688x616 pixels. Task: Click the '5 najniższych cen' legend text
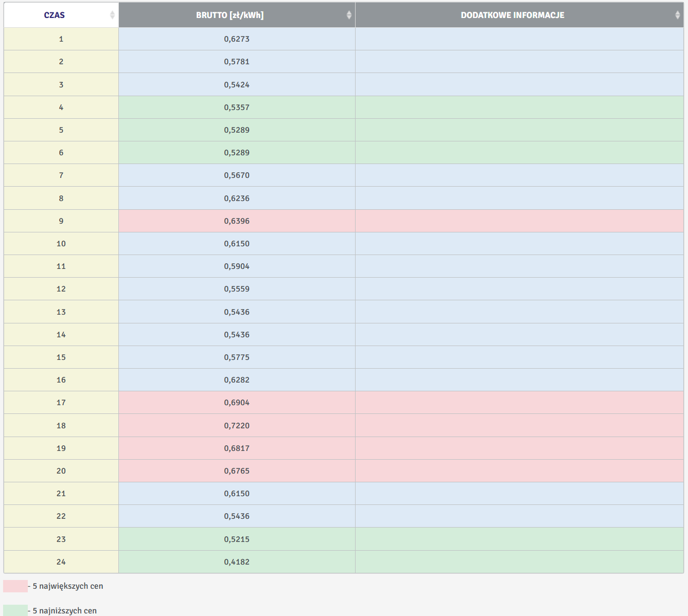(x=65, y=611)
